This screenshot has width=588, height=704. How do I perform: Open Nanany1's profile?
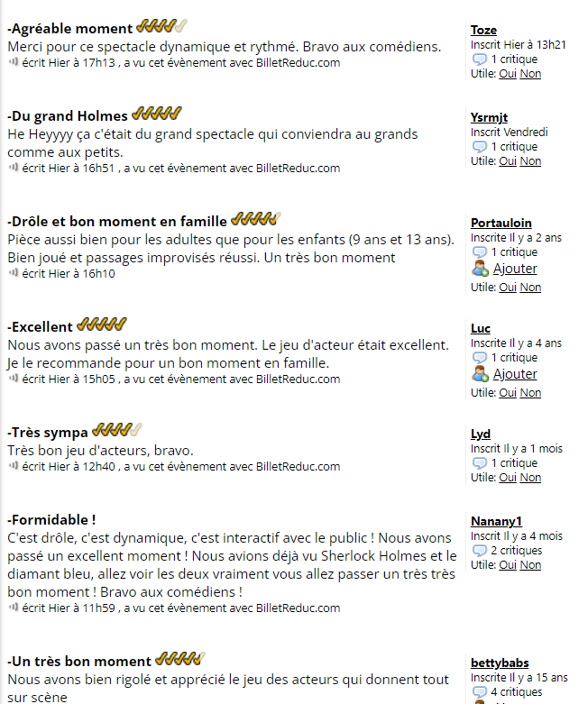(496, 521)
